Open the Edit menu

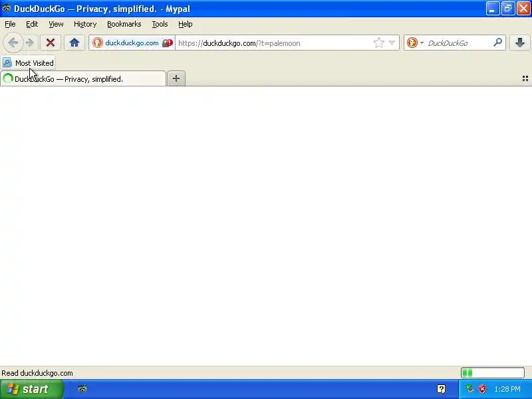(32, 24)
